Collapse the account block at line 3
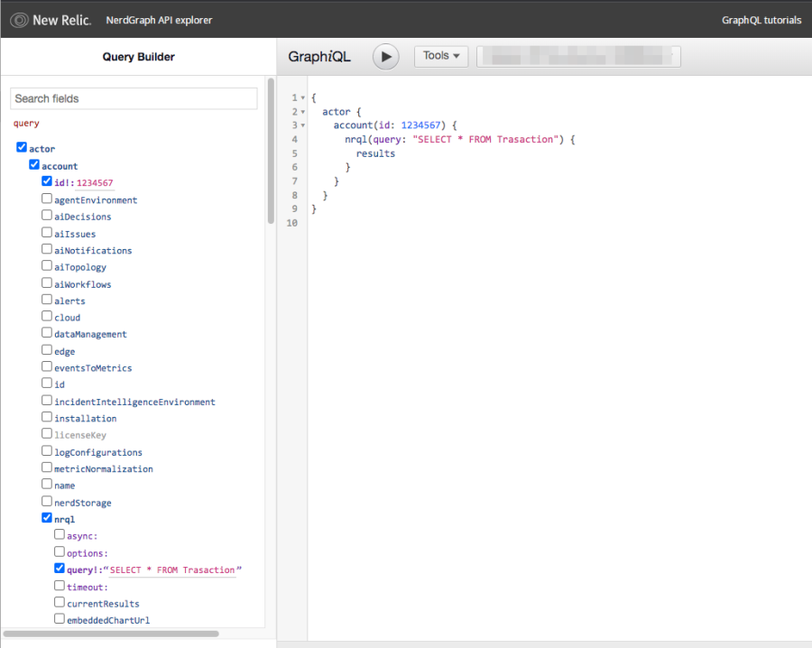The height and width of the screenshot is (648, 812). click(x=302, y=125)
